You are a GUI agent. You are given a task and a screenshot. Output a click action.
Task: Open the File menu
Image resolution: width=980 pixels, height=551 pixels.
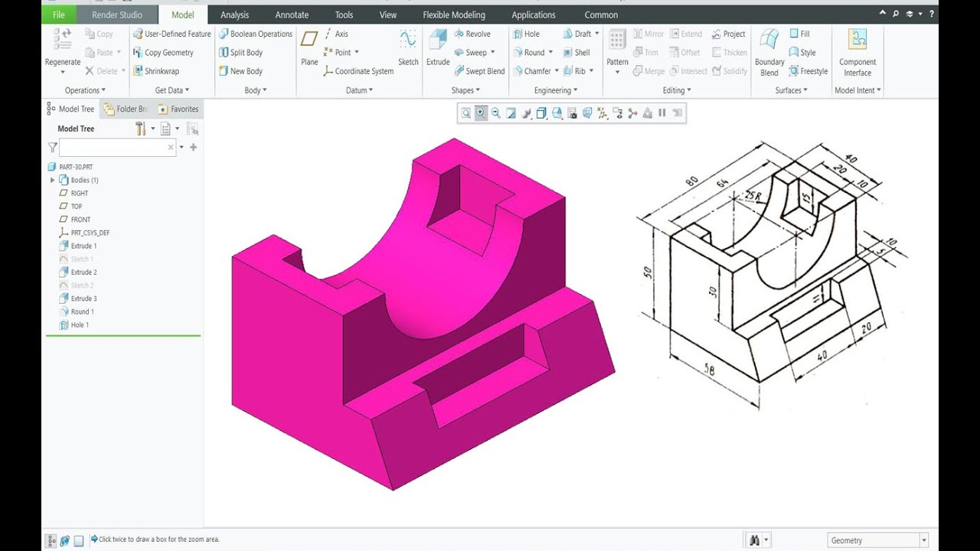coord(59,15)
